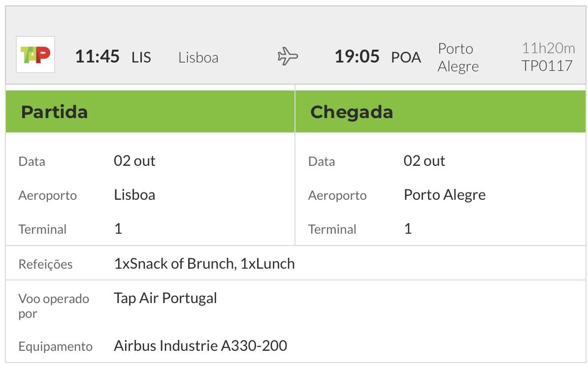Image resolution: width=588 pixels, height=370 pixels.
Task: Select the 19:05 arrival time
Action: 357,57
